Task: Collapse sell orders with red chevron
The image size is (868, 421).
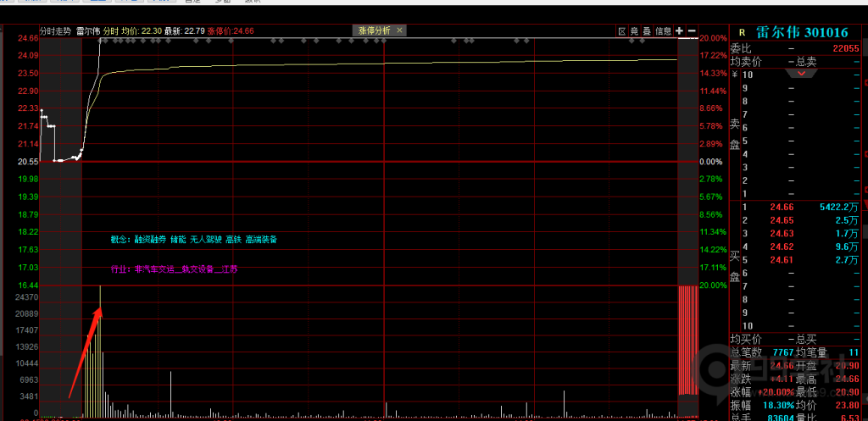Action: coord(800,74)
